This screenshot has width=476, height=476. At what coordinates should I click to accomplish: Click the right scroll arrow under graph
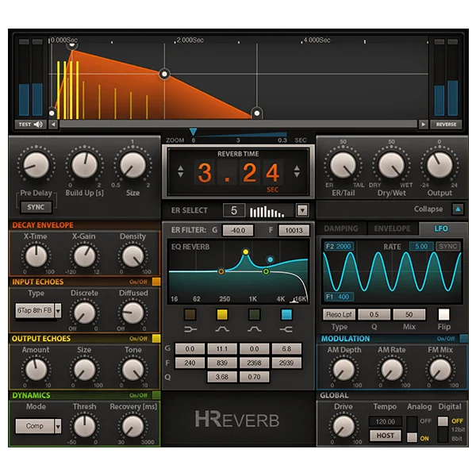tap(423, 125)
